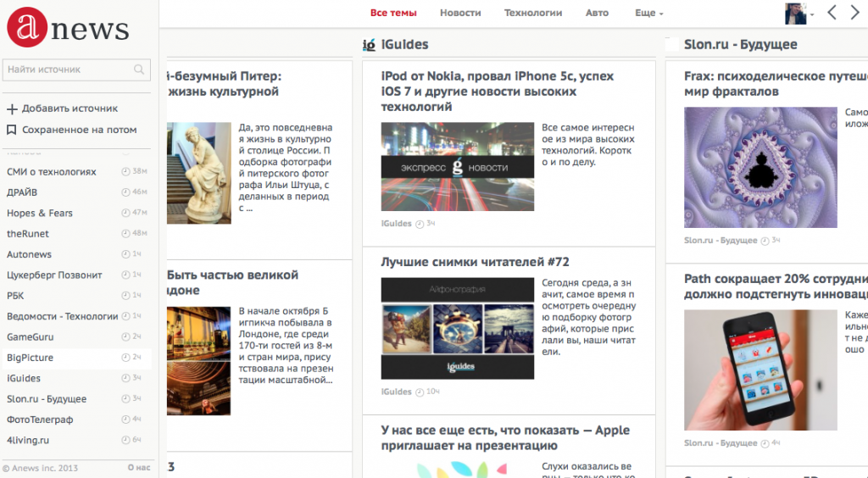Switch to the Новости tab
This screenshot has height=478, width=868.
460,13
